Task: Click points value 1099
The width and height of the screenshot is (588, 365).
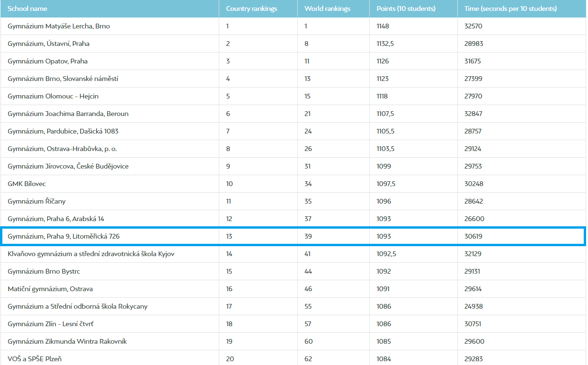Action: [x=384, y=166]
